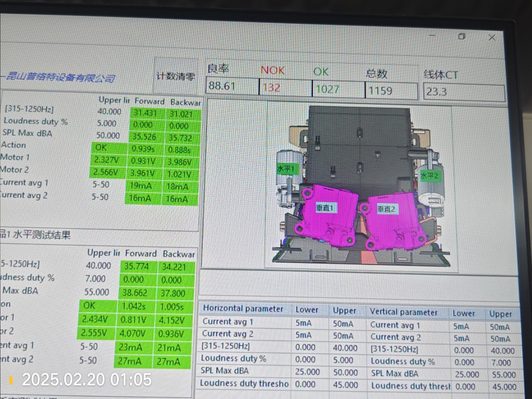Select the 0.939s forward action time cell

click(144, 149)
